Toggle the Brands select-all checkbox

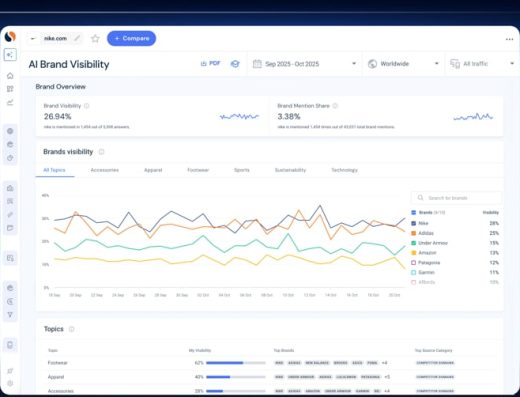pos(414,212)
